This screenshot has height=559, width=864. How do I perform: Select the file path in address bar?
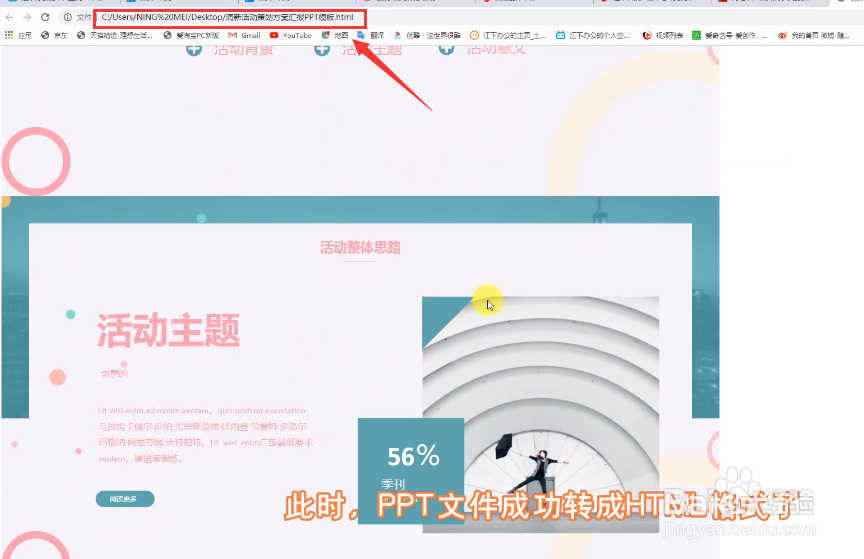[228, 18]
